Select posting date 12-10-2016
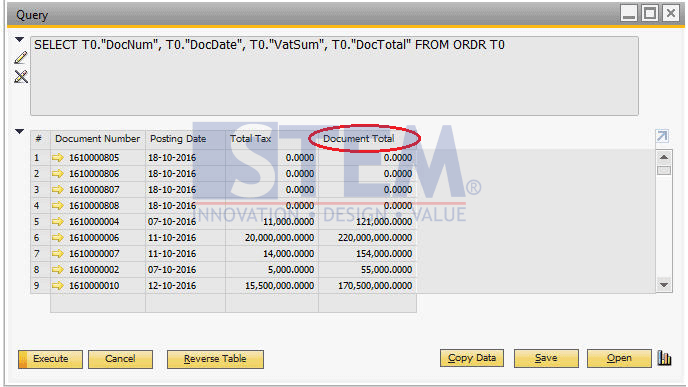 [186, 286]
